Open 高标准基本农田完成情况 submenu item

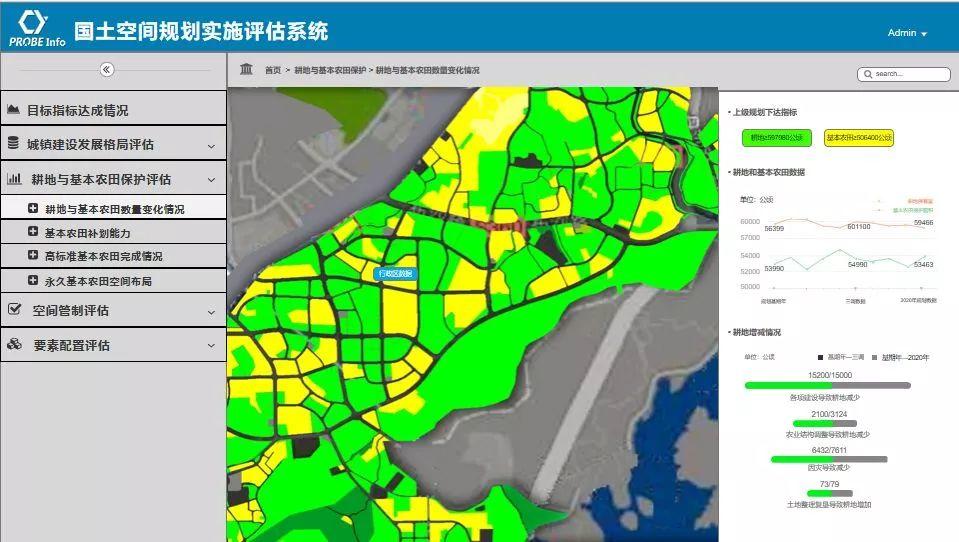(114, 256)
